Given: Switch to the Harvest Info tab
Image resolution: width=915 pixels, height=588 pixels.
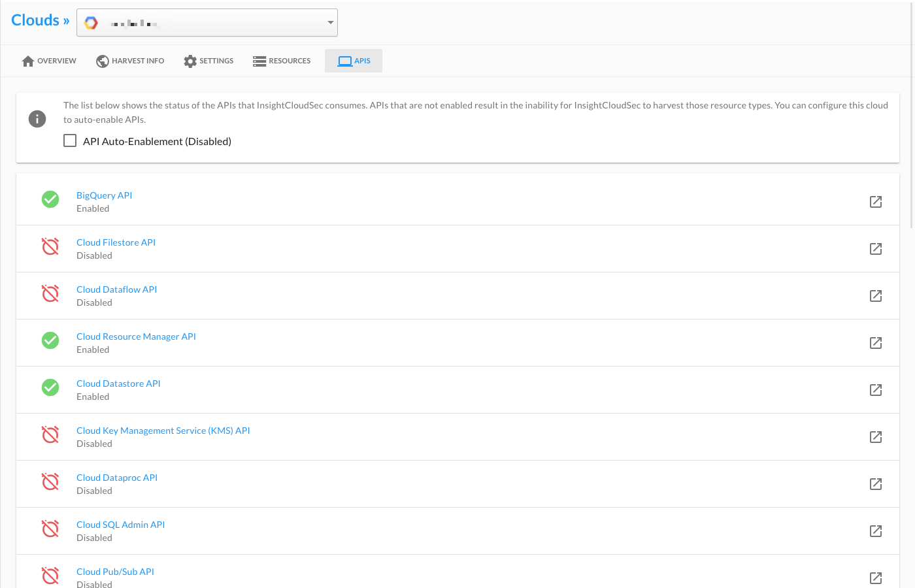Looking at the screenshot, I should (x=130, y=61).
